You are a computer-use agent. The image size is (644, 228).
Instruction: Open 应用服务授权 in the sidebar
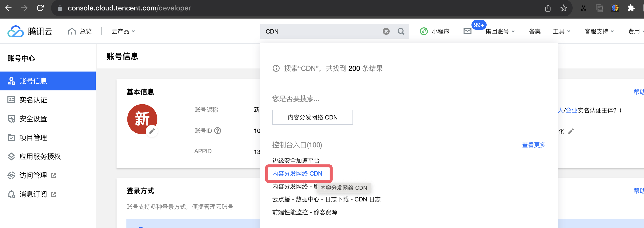click(x=48, y=156)
